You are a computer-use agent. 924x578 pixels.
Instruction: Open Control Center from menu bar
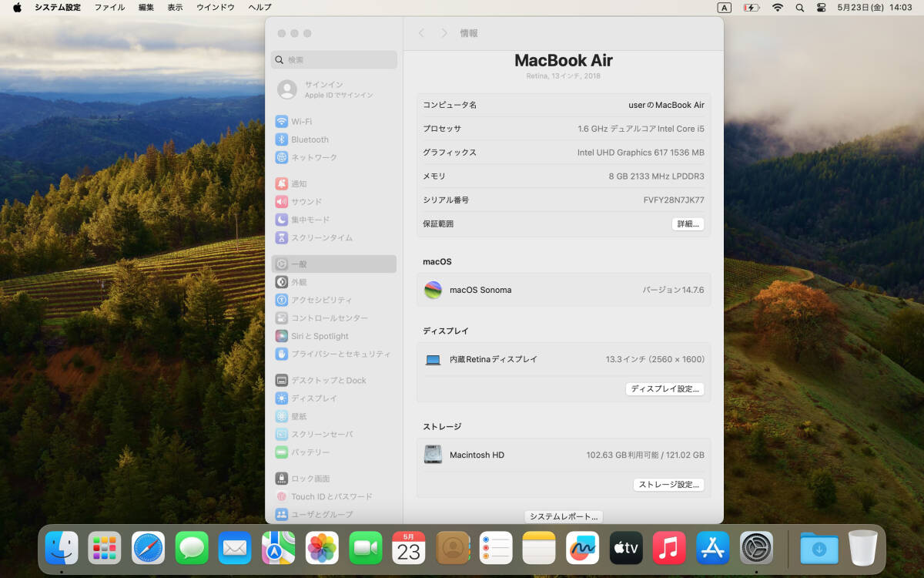click(x=821, y=7)
